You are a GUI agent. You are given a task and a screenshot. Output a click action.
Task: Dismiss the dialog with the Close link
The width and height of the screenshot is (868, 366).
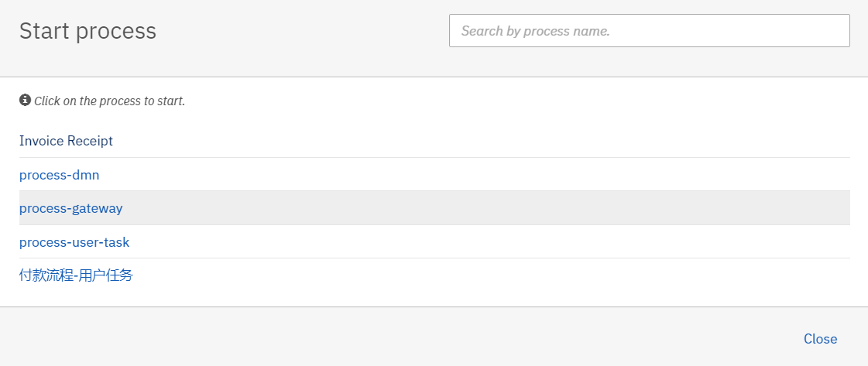(x=821, y=339)
